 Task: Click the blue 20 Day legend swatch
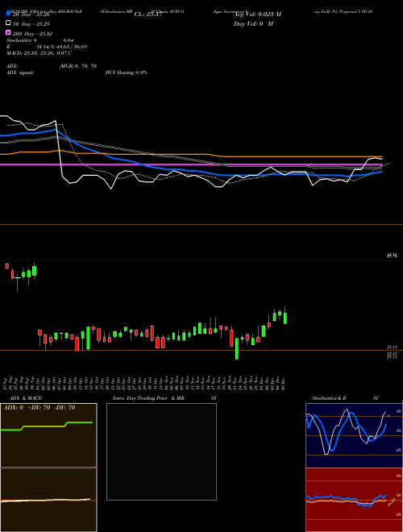coord(8,14)
